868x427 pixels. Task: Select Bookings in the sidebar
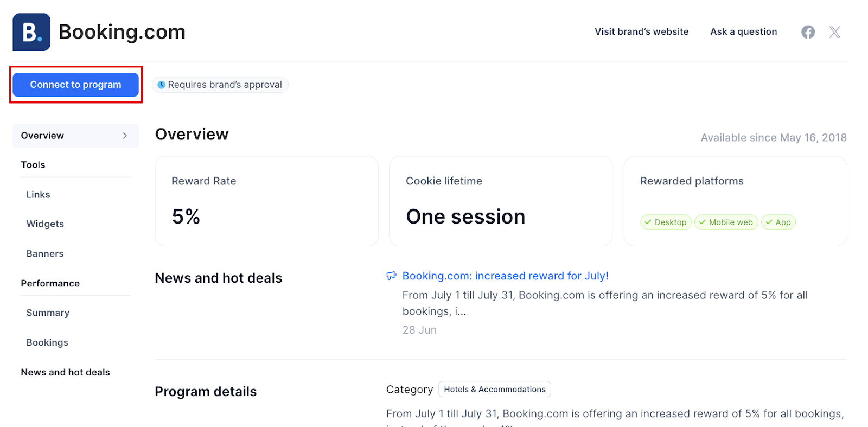[x=47, y=342]
